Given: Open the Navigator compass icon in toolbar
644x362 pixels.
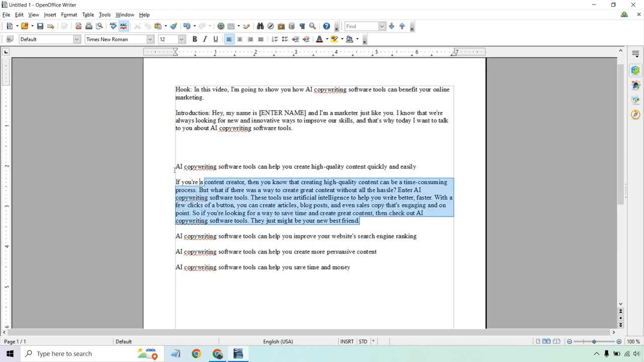Looking at the screenshot, I should [x=271, y=26].
